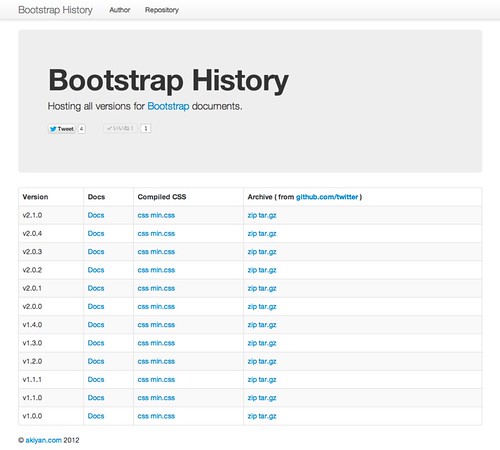The width and height of the screenshot is (500, 450).
Task: Open the Repository nav item
Action: [x=162, y=10]
